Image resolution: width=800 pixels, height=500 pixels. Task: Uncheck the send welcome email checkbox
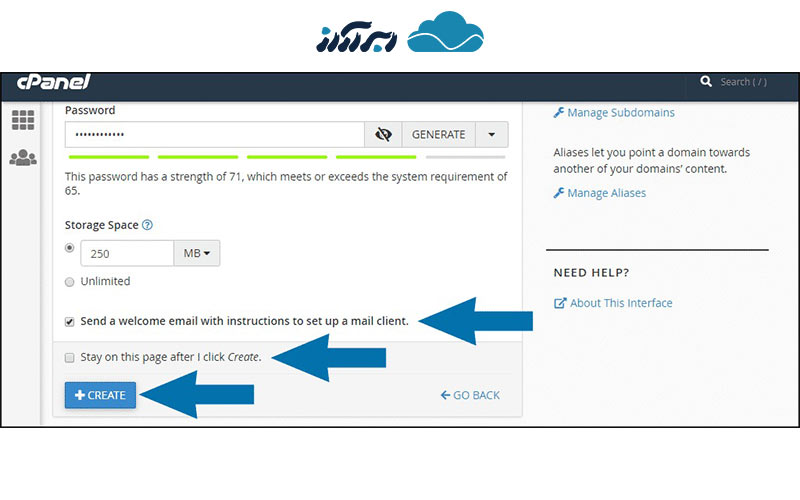tap(69, 322)
